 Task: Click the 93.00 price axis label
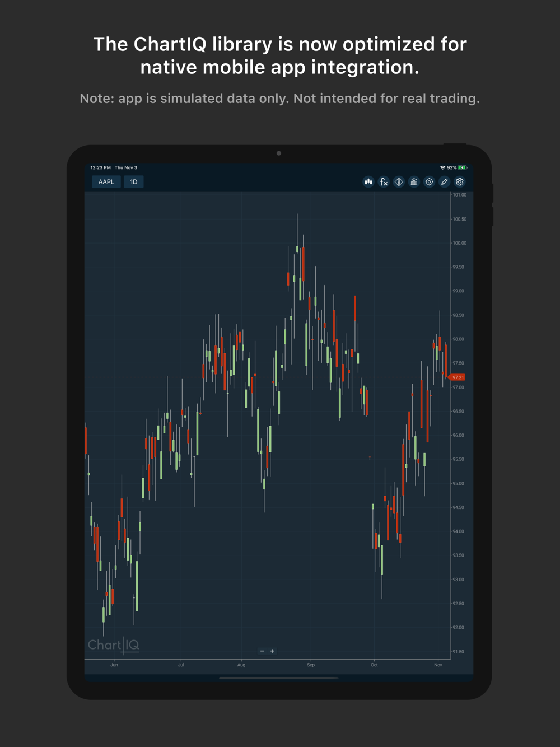click(459, 580)
